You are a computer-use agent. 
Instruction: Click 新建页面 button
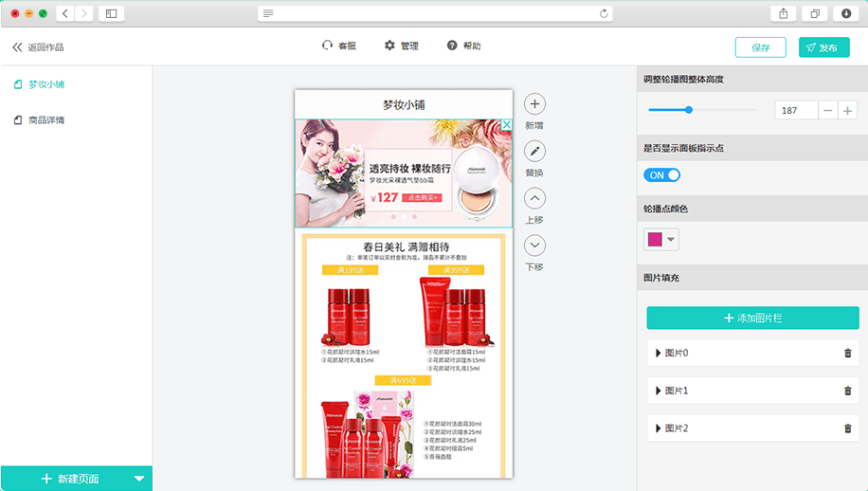pyautogui.click(x=70, y=479)
